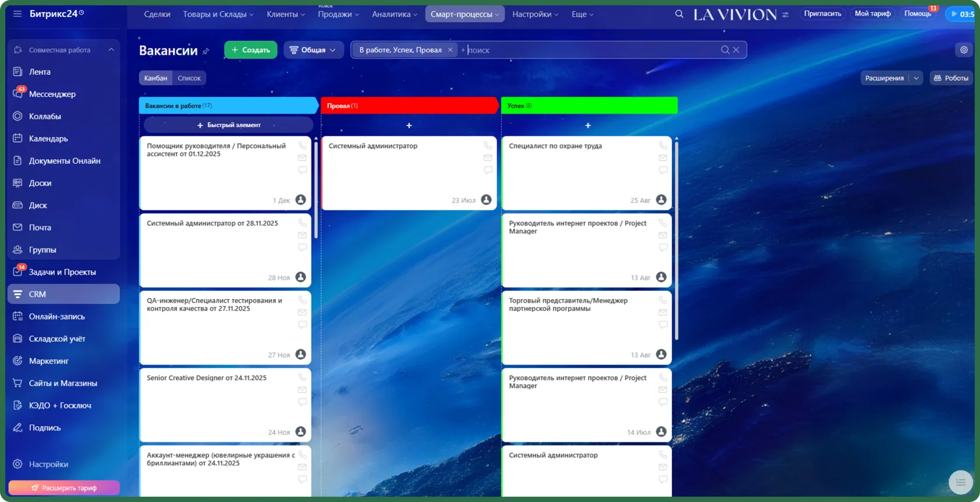Expand the Расширения dropdown arrow

916,78
